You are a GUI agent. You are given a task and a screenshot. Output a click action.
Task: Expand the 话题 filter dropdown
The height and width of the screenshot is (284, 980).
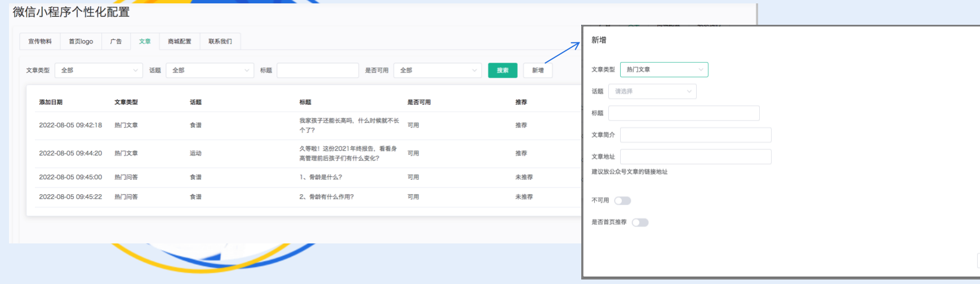[210, 70]
